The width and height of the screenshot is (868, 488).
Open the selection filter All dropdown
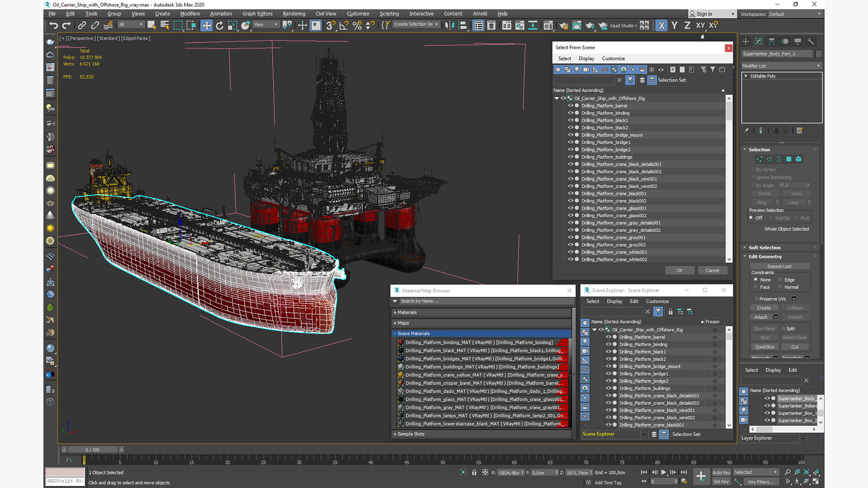(131, 25)
